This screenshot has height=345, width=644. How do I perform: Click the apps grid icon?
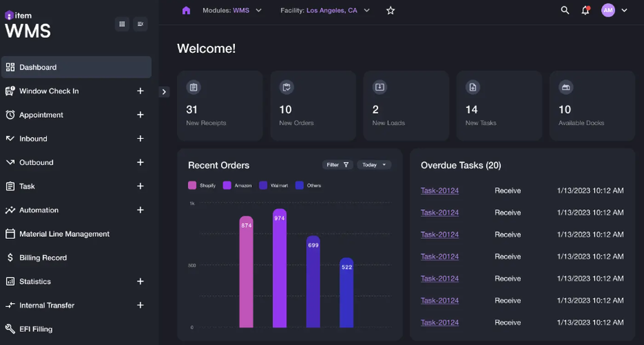point(122,24)
